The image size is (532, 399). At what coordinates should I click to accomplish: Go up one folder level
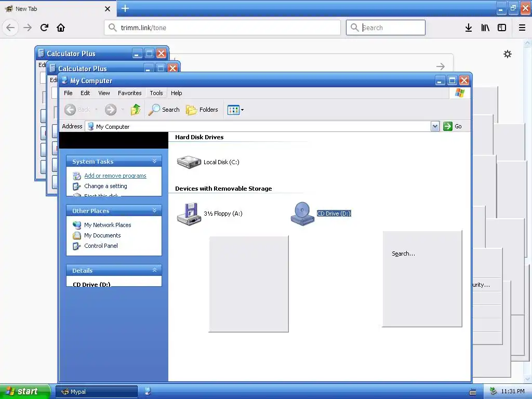136,110
